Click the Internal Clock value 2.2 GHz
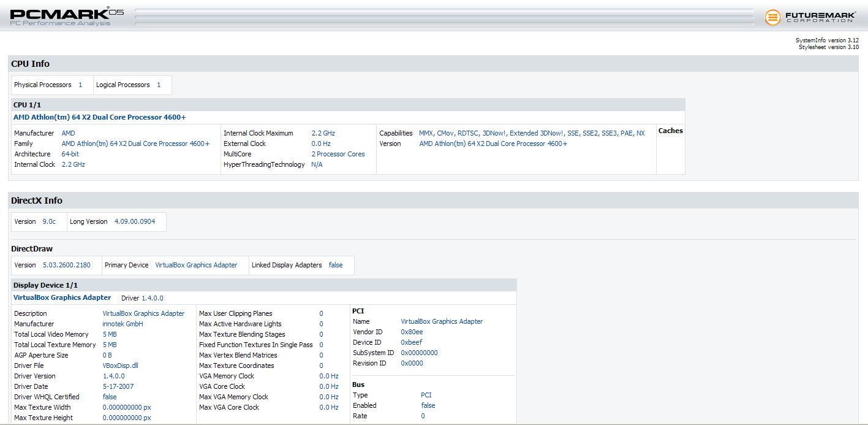This screenshot has width=868, height=425. [74, 164]
